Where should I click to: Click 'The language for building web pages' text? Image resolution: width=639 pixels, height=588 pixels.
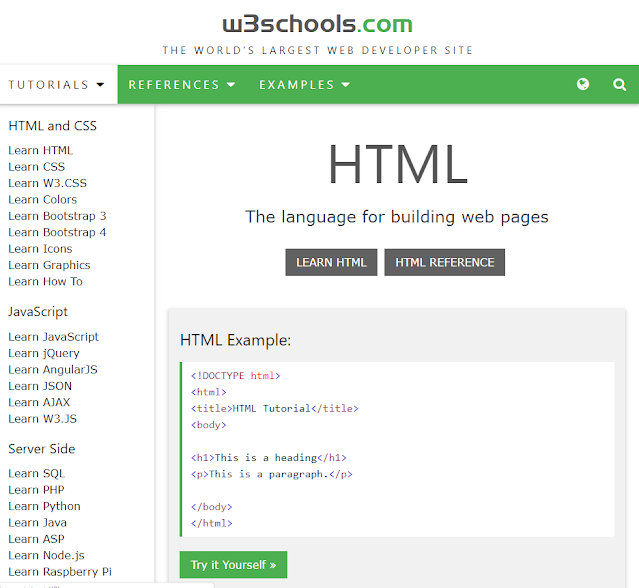[397, 217]
